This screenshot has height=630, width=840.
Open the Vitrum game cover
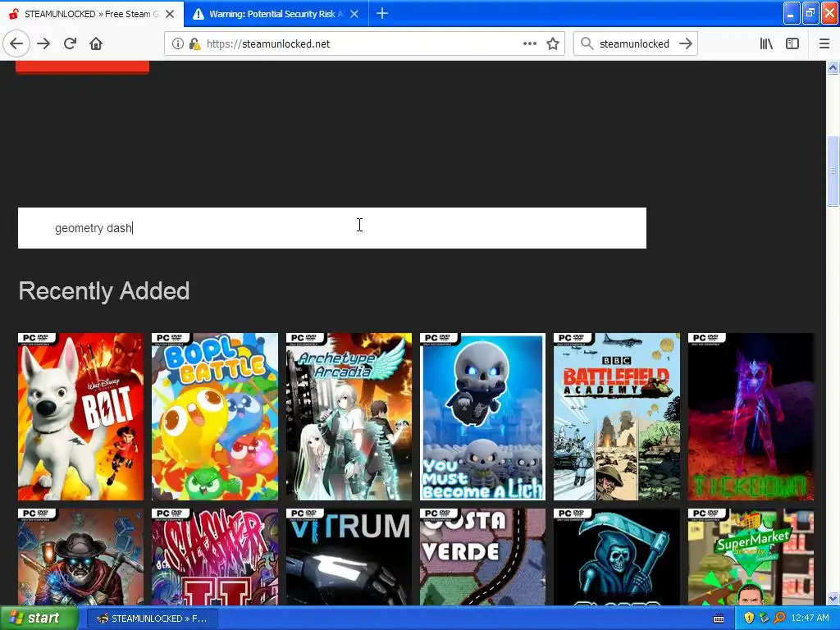(x=349, y=557)
